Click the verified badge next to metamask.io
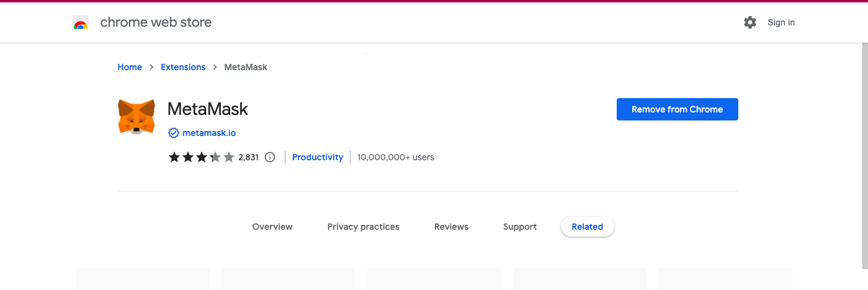This screenshot has width=868, height=290. coord(174,133)
